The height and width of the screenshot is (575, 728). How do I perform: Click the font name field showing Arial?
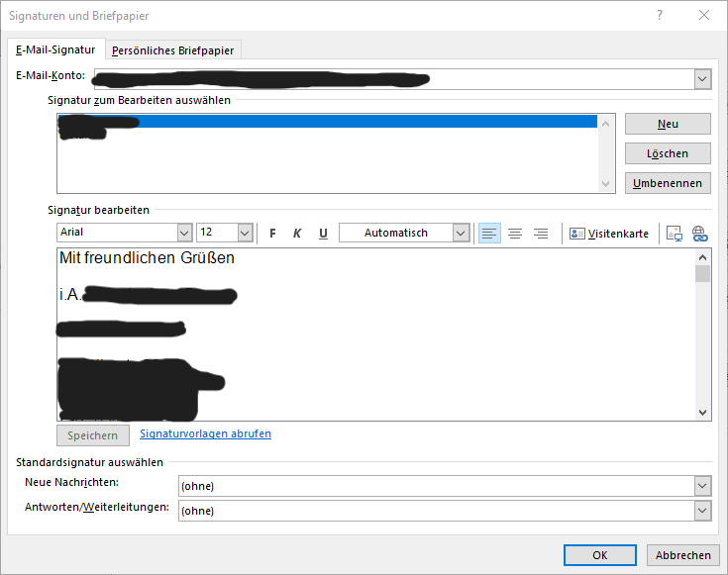pos(118,233)
